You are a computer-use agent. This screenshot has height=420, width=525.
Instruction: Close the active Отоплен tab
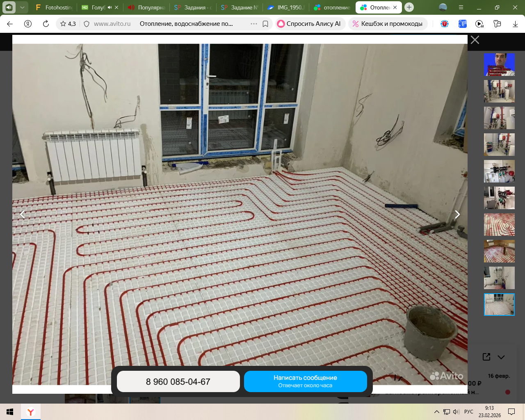click(395, 7)
